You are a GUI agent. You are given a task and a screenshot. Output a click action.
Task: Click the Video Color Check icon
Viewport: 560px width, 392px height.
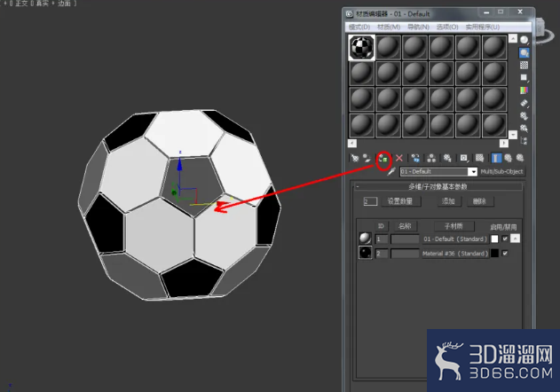pyautogui.click(x=524, y=90)
